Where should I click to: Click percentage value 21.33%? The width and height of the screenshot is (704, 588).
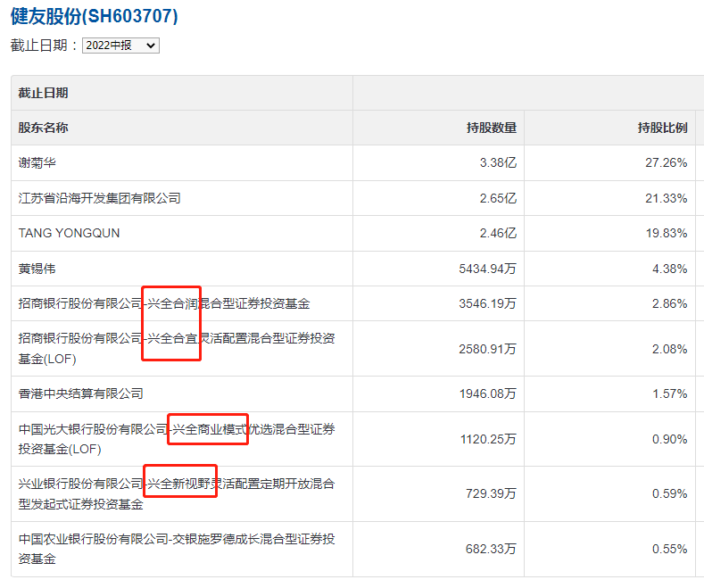[667, 198]
